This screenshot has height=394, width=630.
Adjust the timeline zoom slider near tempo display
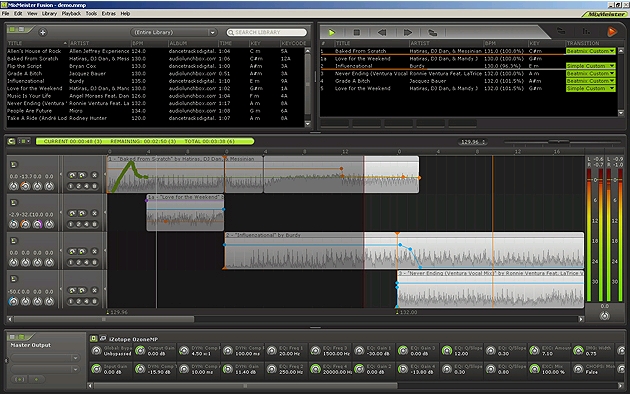point(558,141)
